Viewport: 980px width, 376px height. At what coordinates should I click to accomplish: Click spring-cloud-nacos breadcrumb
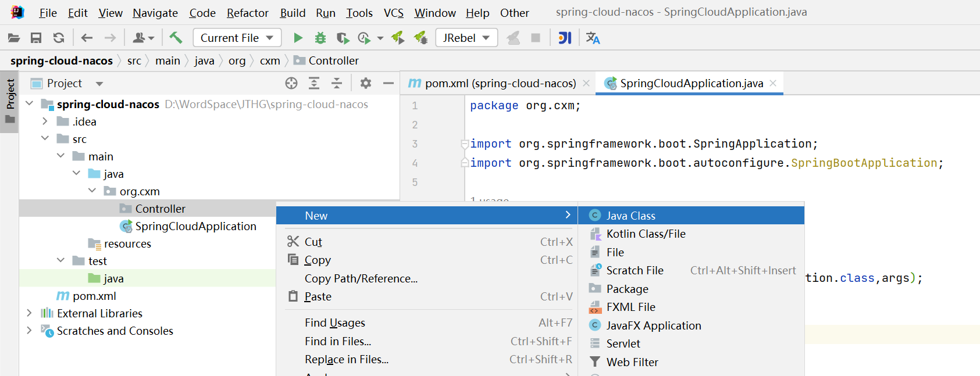point(62,60)
